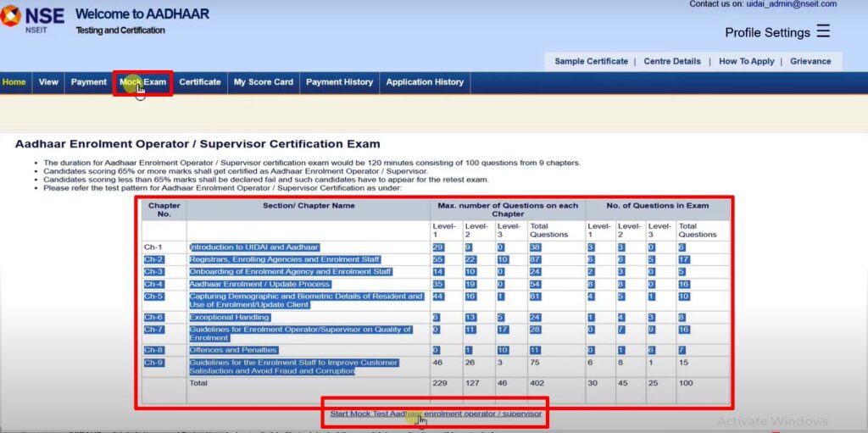Select 'Introduction to UIDAI and Aadhaar' chapter name
868x433 pixels.
[254, 247]
